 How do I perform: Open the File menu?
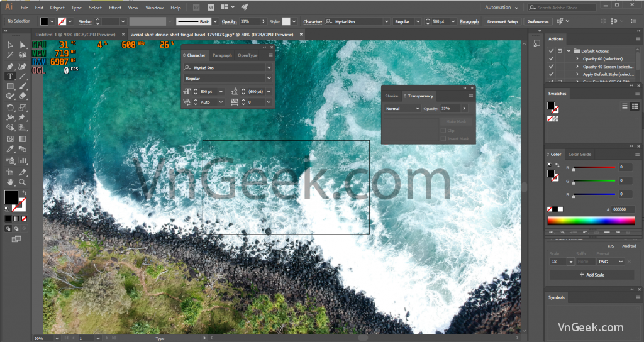pos(25,8)
